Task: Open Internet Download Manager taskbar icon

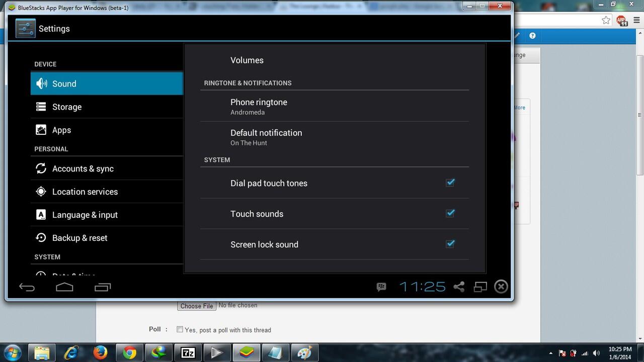Action: pos(158,353)
